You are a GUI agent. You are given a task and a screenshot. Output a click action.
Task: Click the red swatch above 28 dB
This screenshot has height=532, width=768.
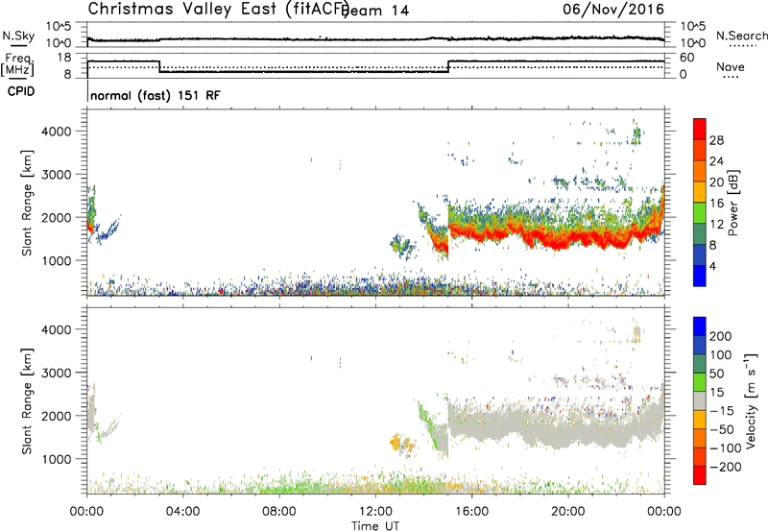(700, 129)
